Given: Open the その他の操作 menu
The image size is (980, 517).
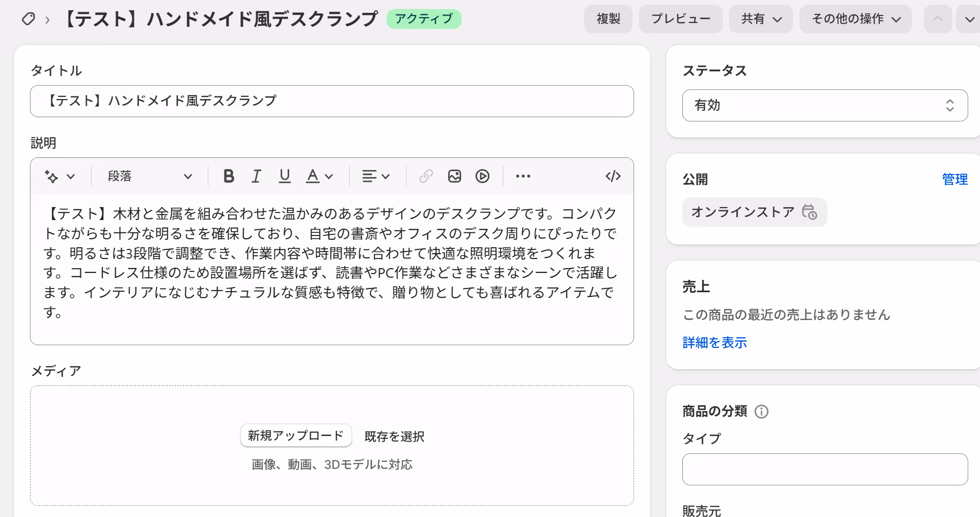Looking at the screenshot, I should click(x=856, y=19).
